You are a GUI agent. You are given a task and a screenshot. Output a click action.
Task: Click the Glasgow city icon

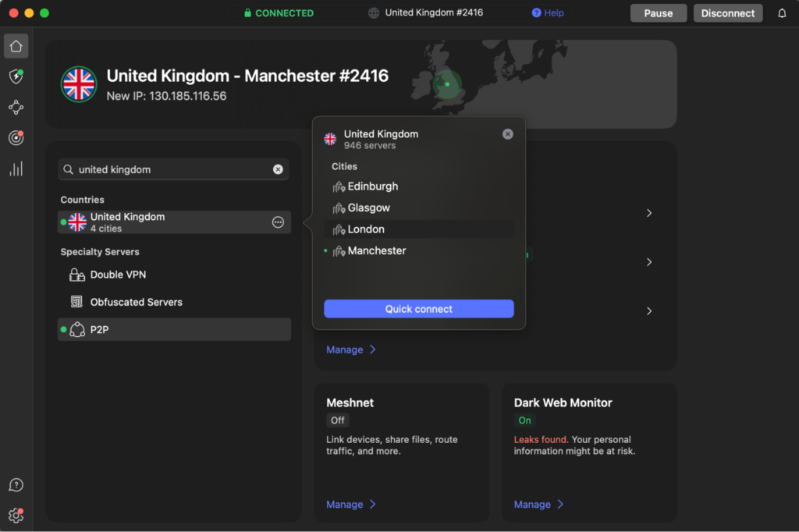tap(339, 208)
